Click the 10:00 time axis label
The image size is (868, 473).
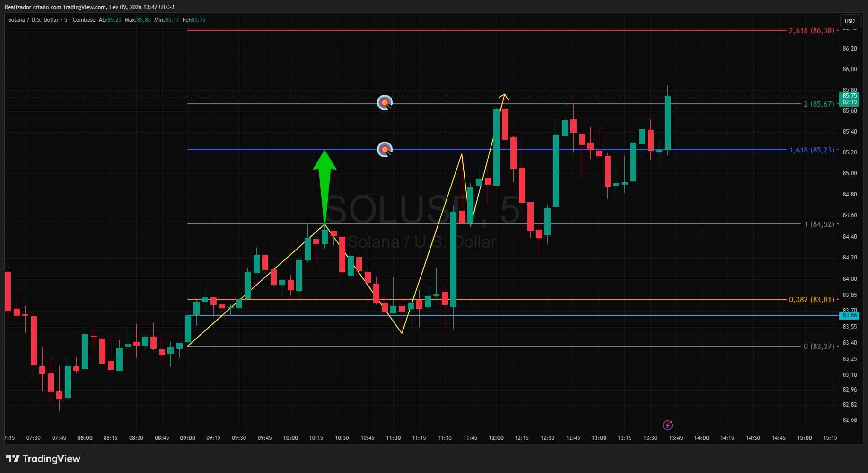(290, 438)
